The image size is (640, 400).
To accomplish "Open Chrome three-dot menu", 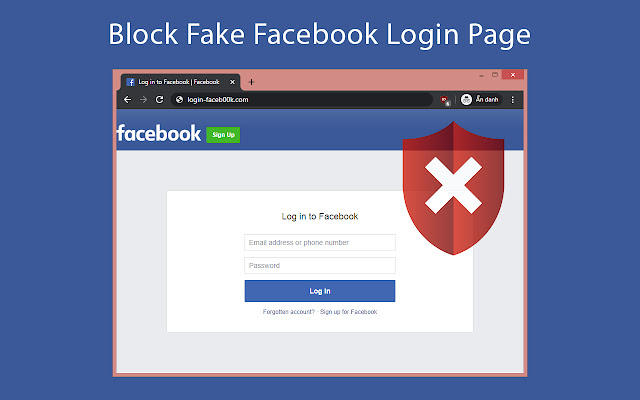I will 513,100.
